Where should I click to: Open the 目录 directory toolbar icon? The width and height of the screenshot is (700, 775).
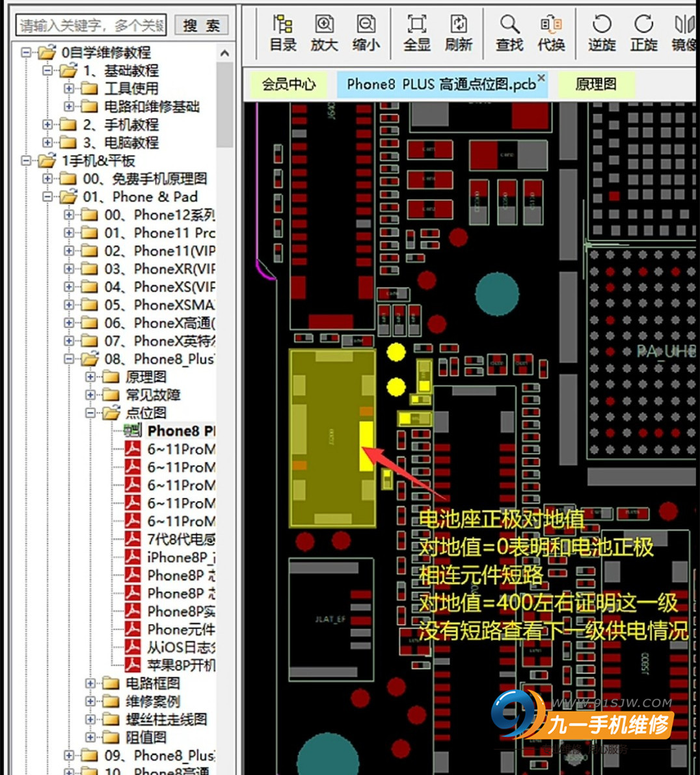coord(283,33)
